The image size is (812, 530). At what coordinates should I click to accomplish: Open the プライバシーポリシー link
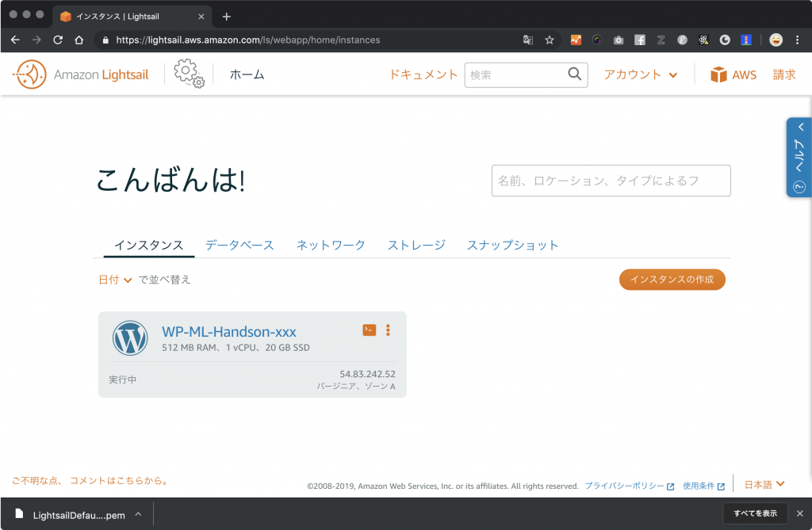coord(629,486)
